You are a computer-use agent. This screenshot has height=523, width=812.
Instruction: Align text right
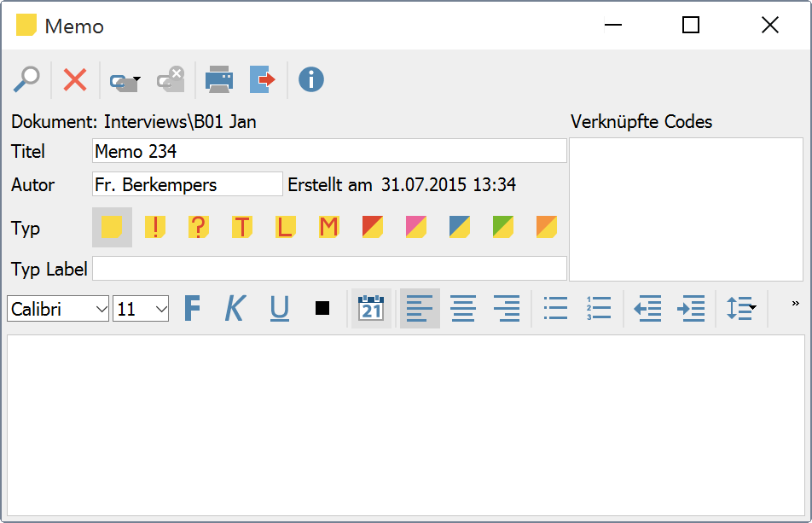point(507,309)
